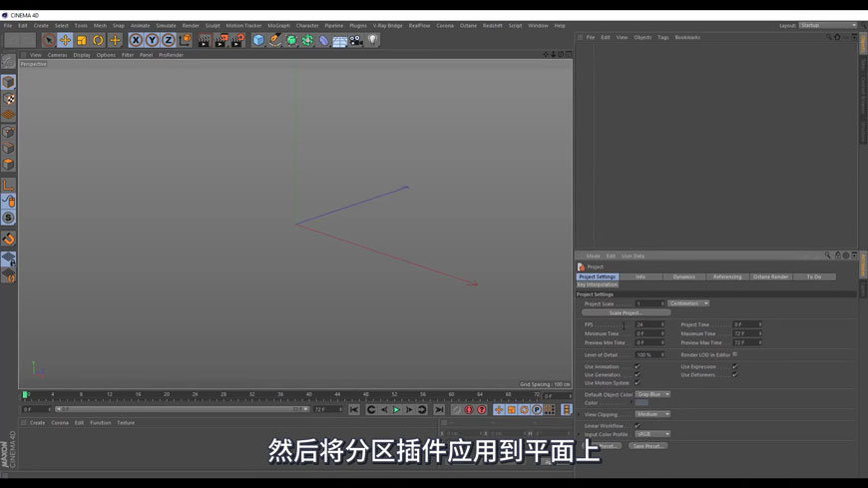Viewport: 868px width, 488px height.
Task: Toggle the Y axis lock
Action: [152, 40]
